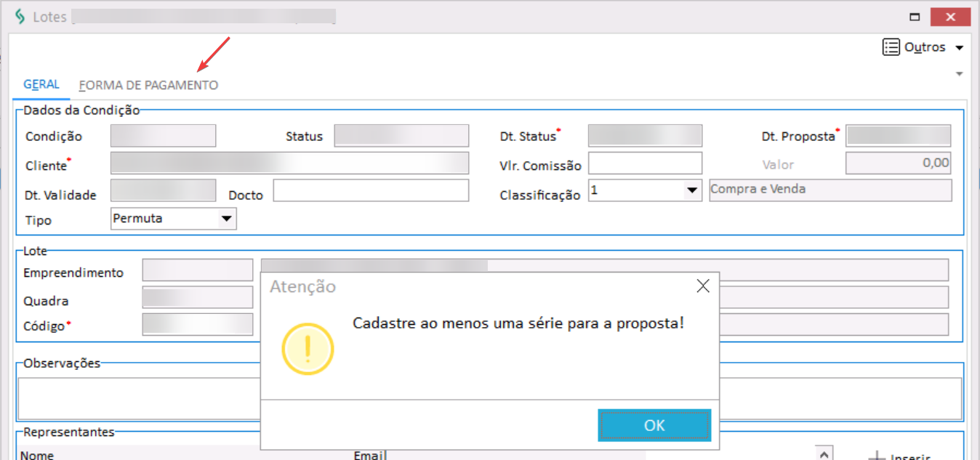Expand the Outros dropdown arrow
980x460 pixels.
tap(959, 48)
